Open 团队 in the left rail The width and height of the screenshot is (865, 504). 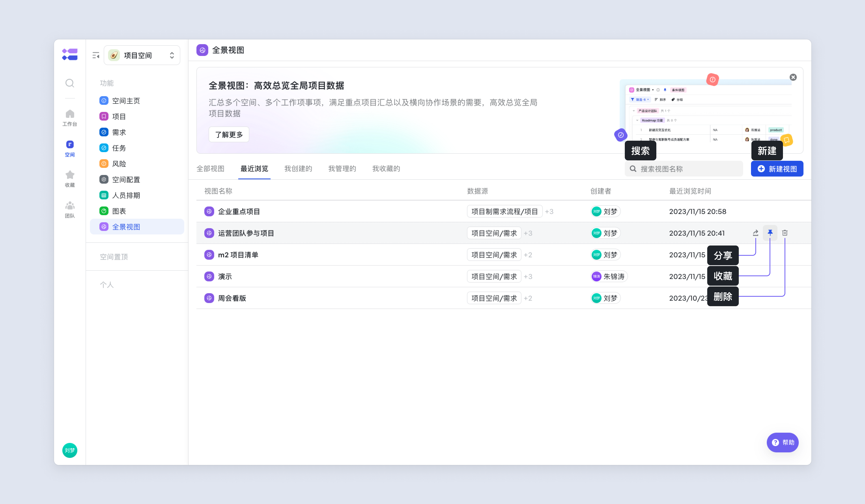click(x=70, y=209)
